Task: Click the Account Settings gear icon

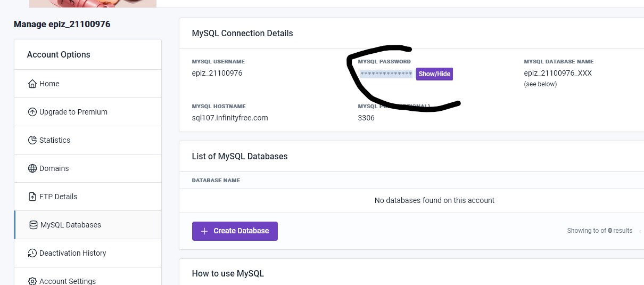Action: point(32,281)
